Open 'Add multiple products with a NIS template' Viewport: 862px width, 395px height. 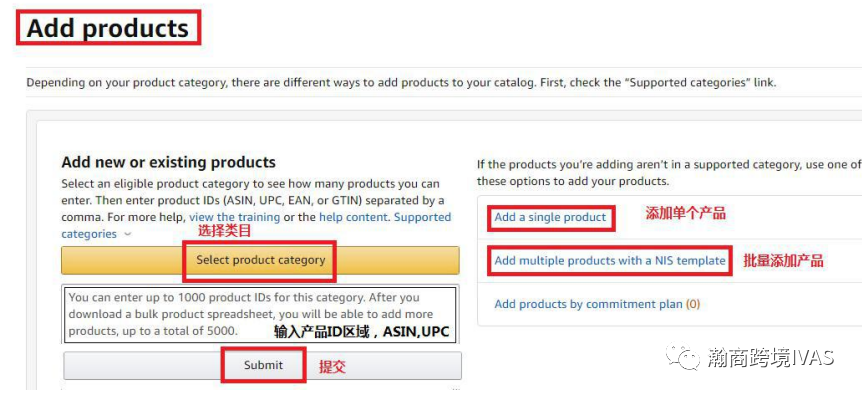(610, 260)
